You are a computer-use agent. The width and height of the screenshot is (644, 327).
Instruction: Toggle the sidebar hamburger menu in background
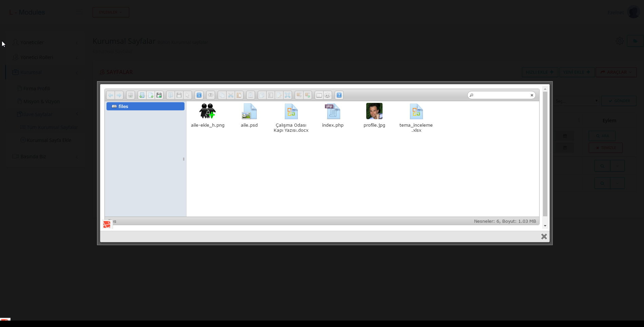click(x=79, y=13)
